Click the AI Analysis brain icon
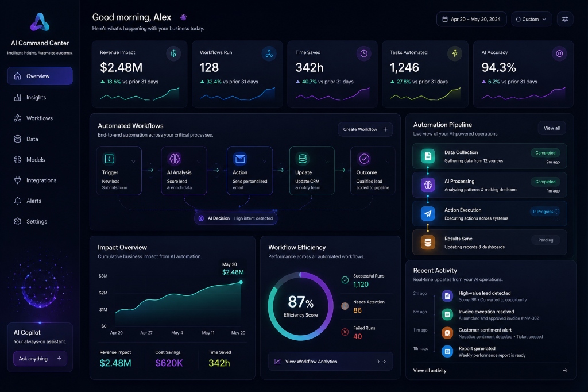Viewport: 588px width, 392px height. (175, 159)
